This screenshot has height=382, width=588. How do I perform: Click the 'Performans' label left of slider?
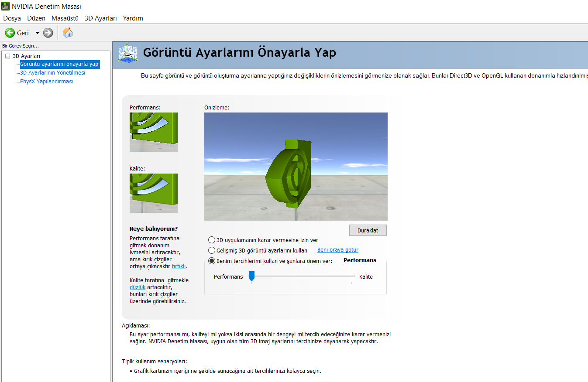tap(228, 276)
